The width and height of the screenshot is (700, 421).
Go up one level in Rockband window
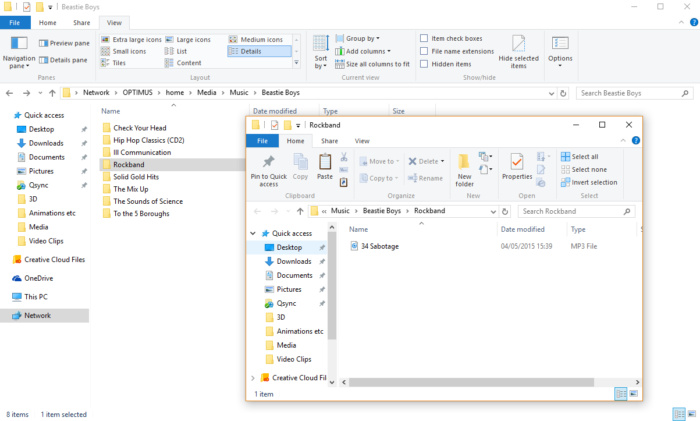[x=300, y=211]
